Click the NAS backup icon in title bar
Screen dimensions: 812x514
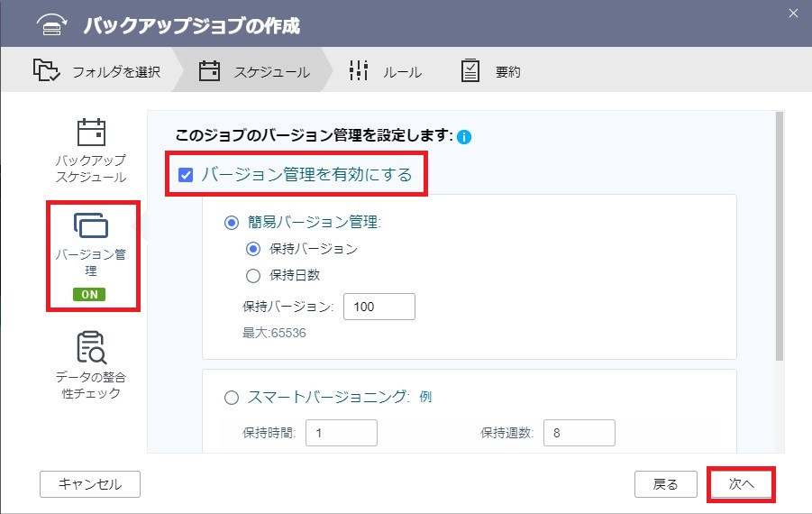[x=51, y=24]
